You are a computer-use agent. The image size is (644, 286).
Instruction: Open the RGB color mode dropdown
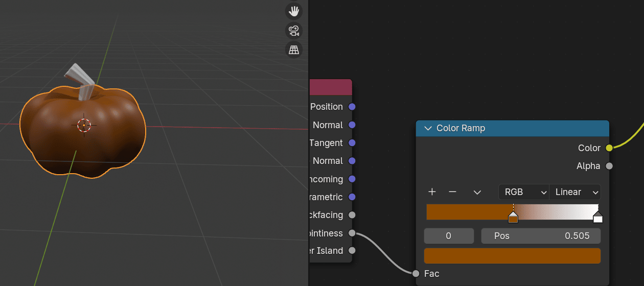pyautogui.click(x=523, y=192)
